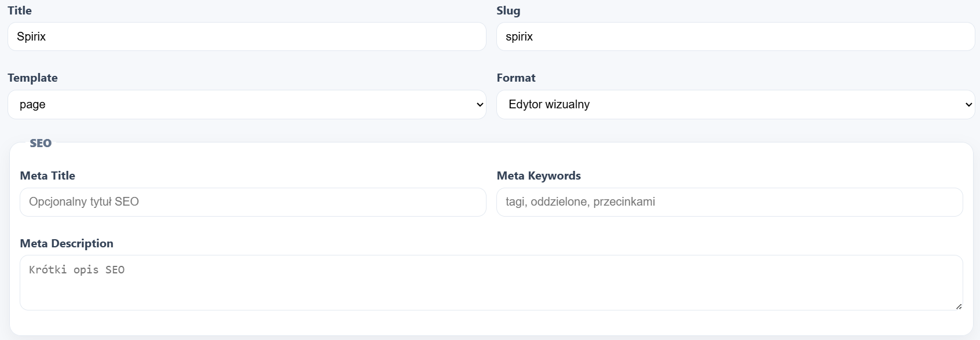Screen dimensions: 980x340
Task: Click the Format dropdown chevron arrow
Action: click(x=968, y=105)
